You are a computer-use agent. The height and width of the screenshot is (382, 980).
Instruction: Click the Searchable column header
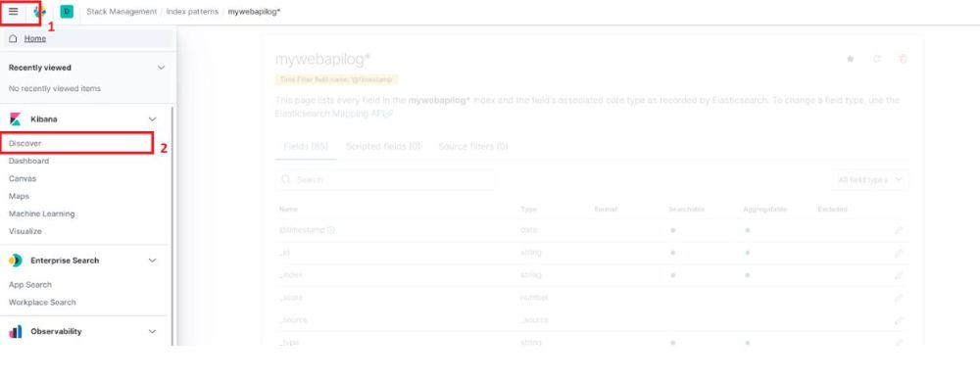(x=686, y=209)
